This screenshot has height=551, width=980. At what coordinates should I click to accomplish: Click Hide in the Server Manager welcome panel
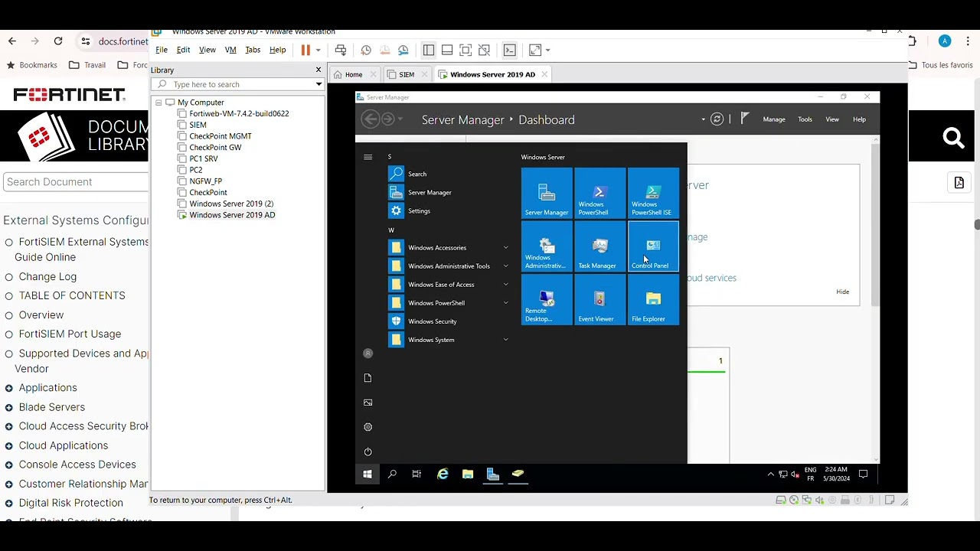click(x=842, y=292)
